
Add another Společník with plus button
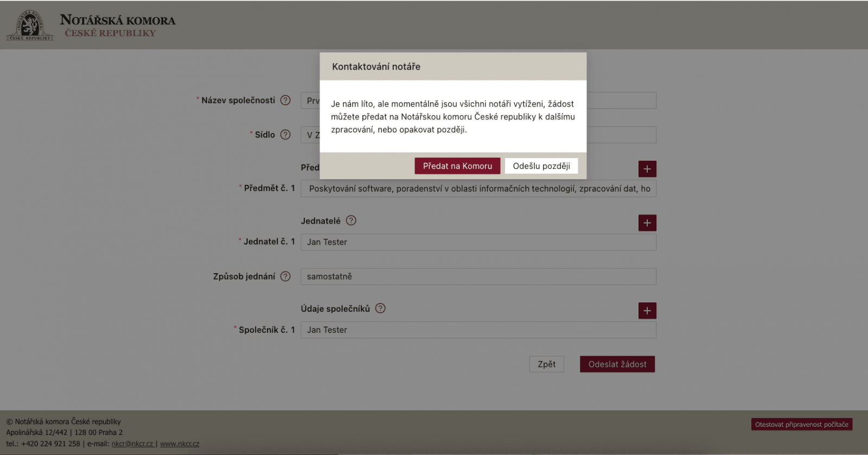tap(647, 311)
